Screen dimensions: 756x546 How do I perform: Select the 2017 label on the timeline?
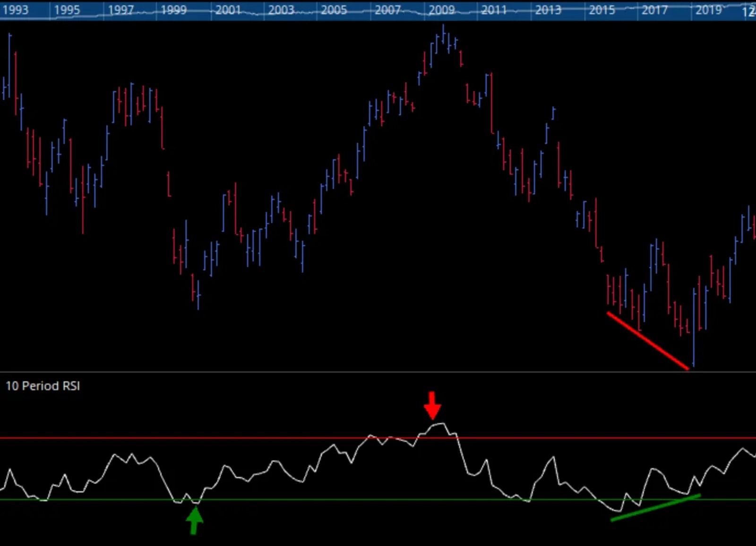coord(655,10)
